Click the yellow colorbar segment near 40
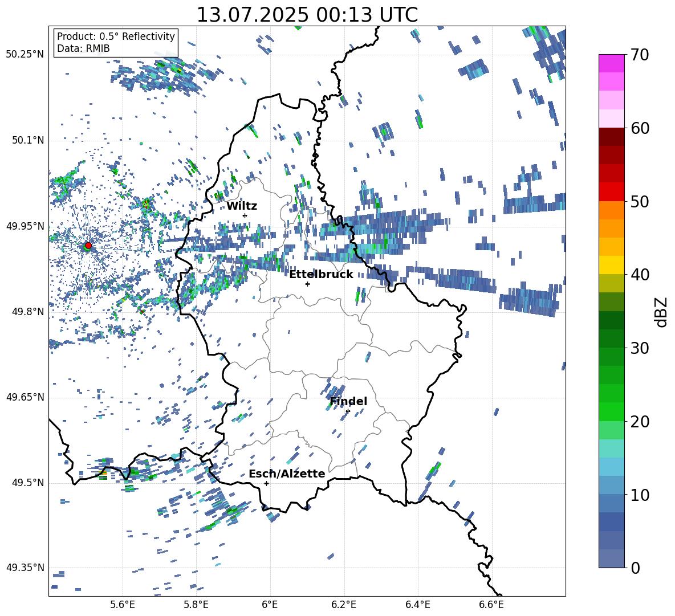Image resolution: width=675 pixels, height=616 pixels. pos(611,265)
